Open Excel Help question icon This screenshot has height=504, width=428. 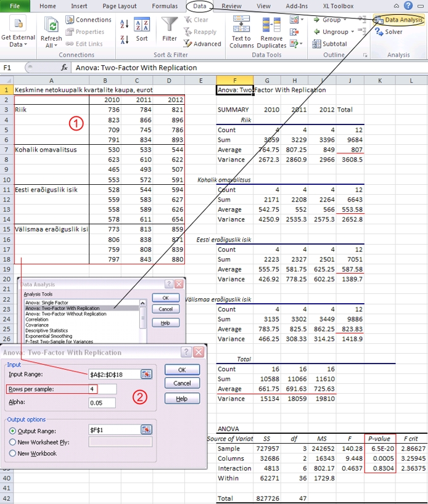pyautogui.click(x=408, y=6)
